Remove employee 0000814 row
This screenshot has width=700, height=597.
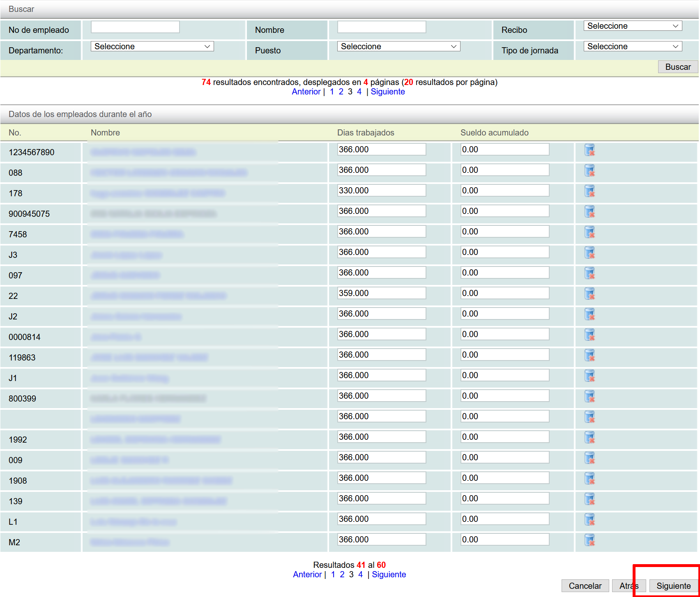point(589,335)
